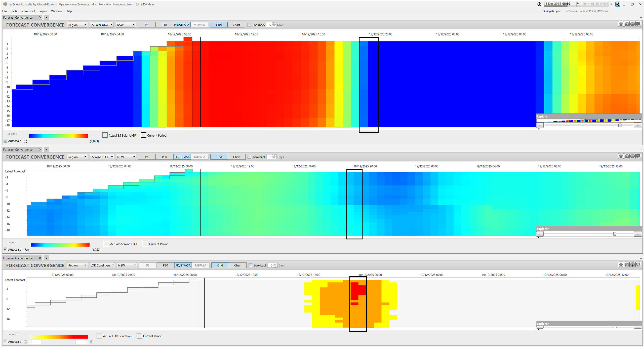Click the comment bubble icon in Solar UIGF widget
The height and width of the screenshot is (347, 644).
pos(638,24)
